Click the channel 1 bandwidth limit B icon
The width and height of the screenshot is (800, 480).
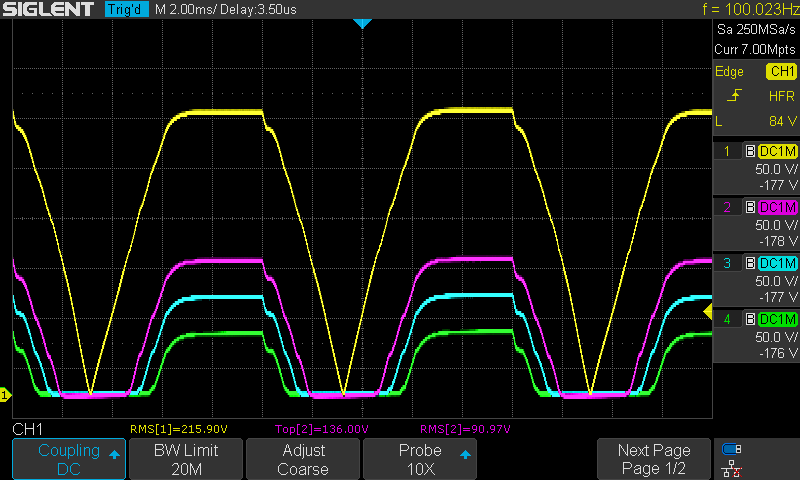750,151
